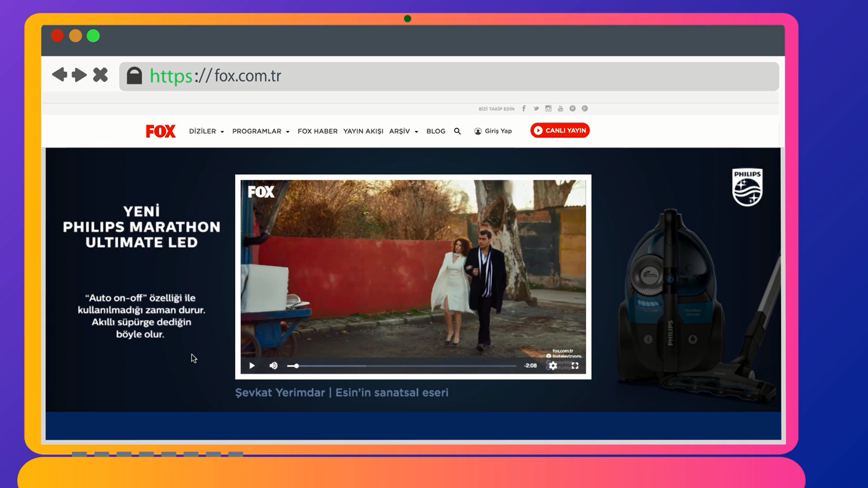The width and height of the screenshot is (868, 488).
Task: Expand the PROGRAMLAR dropdown menu
Action: [261, 132]
